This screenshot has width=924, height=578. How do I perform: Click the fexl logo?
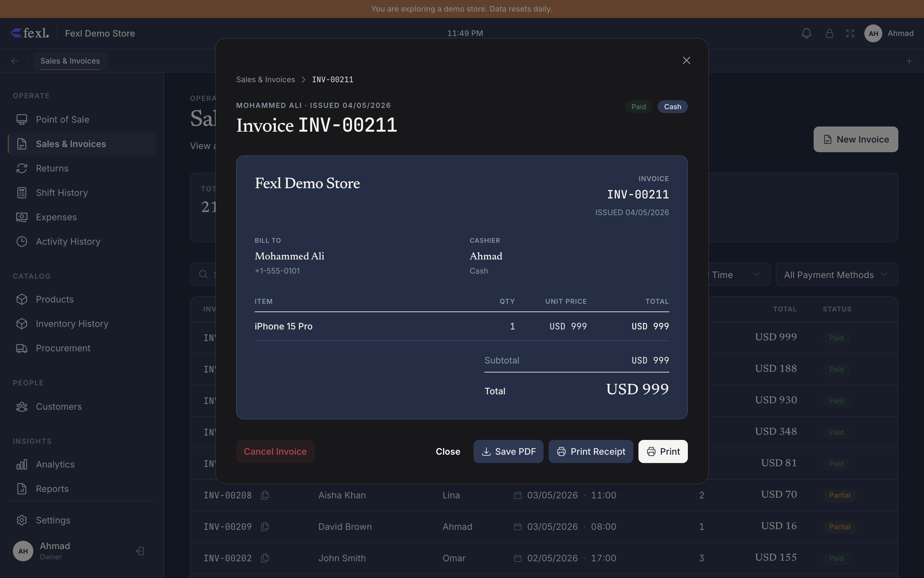point(30,33)
